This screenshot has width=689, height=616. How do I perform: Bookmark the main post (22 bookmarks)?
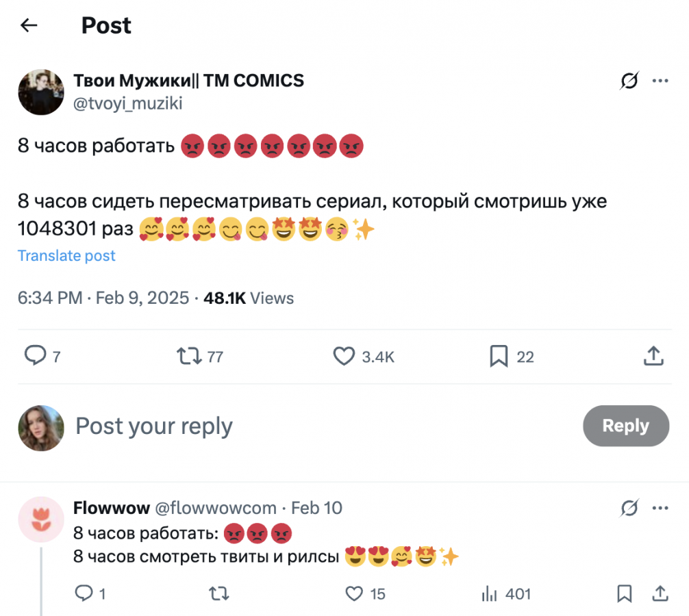[x=498, y=356]
